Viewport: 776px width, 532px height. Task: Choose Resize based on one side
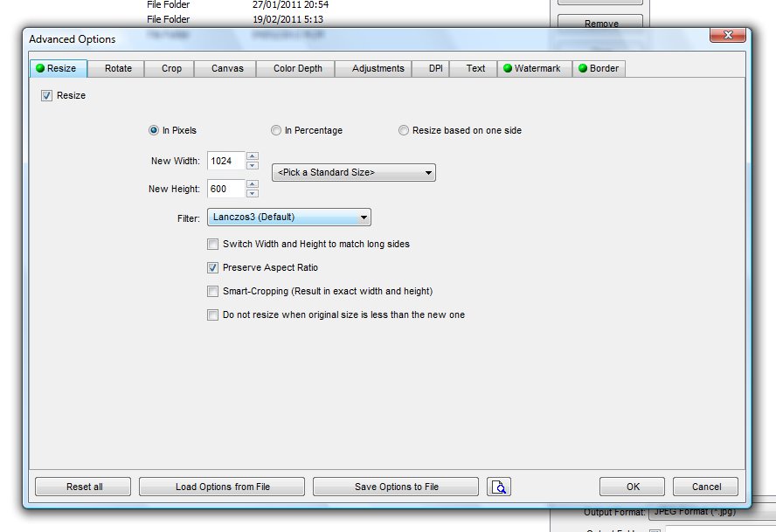404,130
